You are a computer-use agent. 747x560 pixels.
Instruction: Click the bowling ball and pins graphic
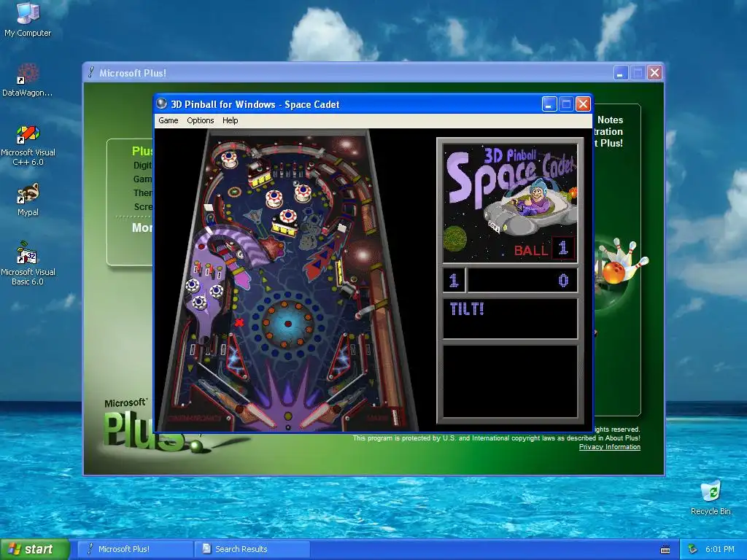pos(622,262)
